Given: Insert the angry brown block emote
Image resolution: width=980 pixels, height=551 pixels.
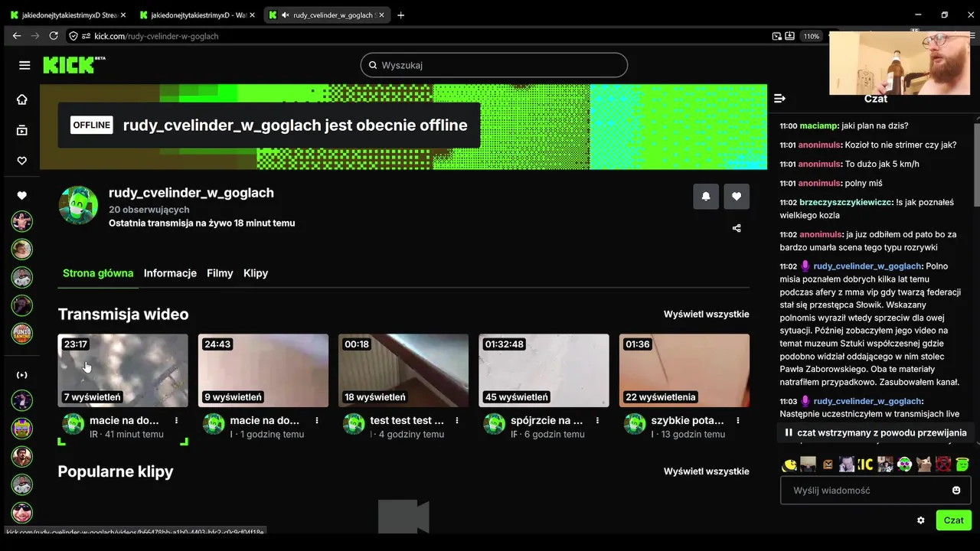Looking at the screenshot, I should (x=828, y=465).
